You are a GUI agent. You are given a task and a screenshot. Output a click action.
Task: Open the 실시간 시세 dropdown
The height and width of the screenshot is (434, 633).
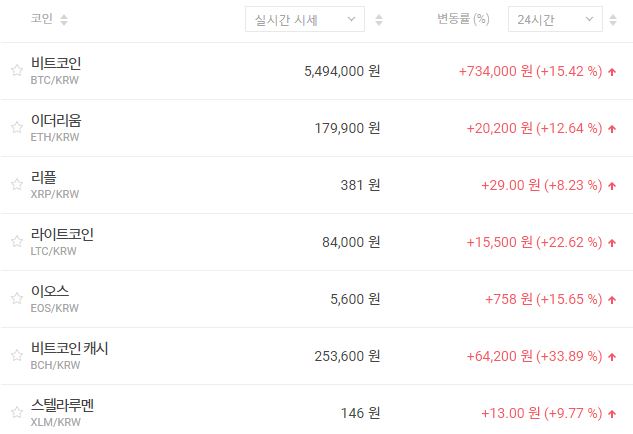click(305, 20)
